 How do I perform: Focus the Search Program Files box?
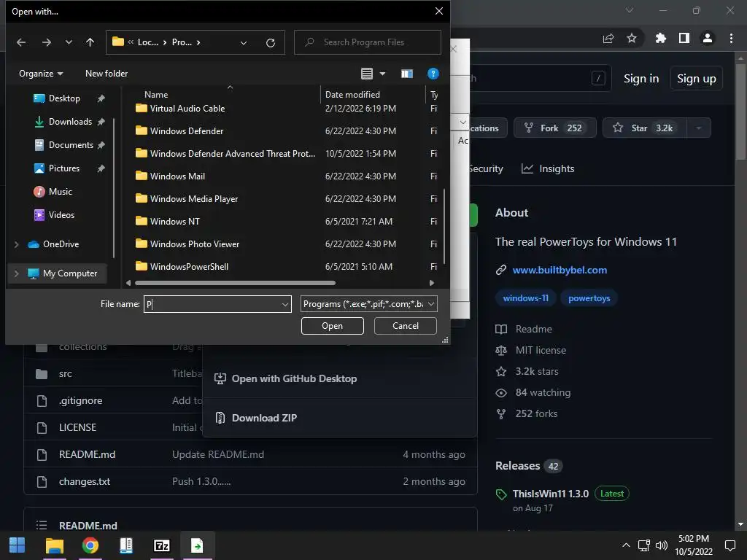tap(368, 42)
